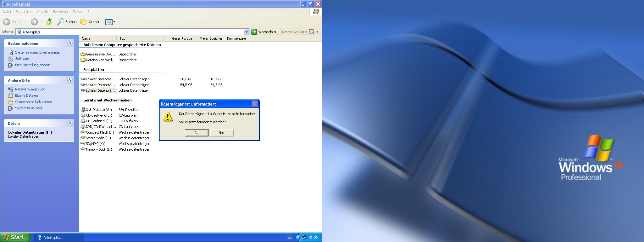The width and height of the screenshot is (644, 242).
Task: Expand hidden tray icons arrow
Action: (298, 238)
